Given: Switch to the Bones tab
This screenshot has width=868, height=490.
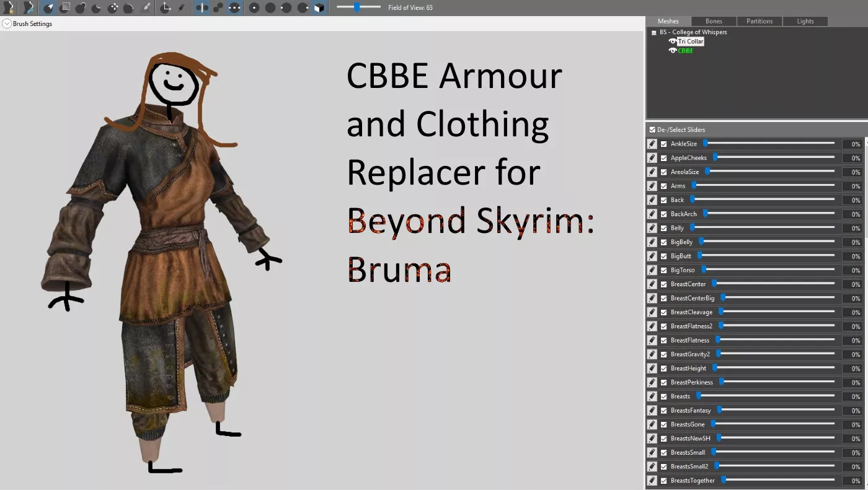Looking at the screenshot, I should coord(714,21).
